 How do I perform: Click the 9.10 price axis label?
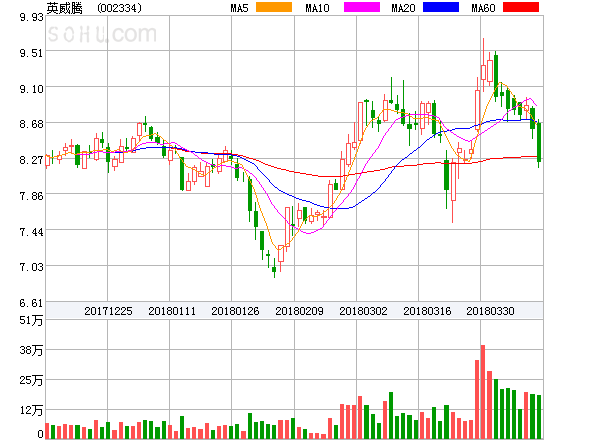click(31, 89)
